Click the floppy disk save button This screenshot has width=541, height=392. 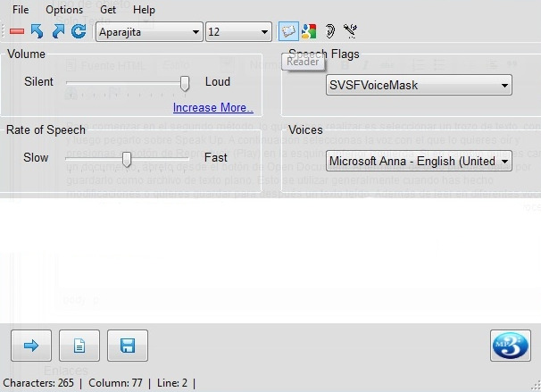click(x=128, y=346)
